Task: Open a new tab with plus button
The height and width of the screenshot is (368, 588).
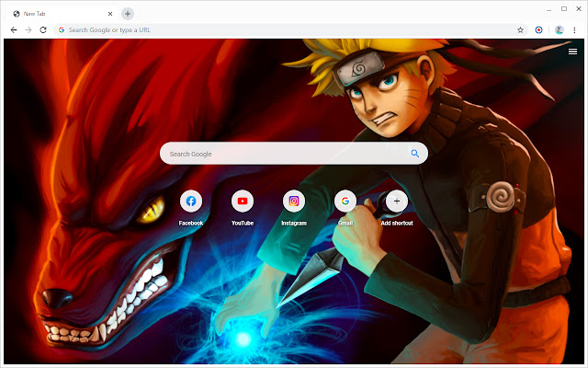Action: [x=128, y=14]
